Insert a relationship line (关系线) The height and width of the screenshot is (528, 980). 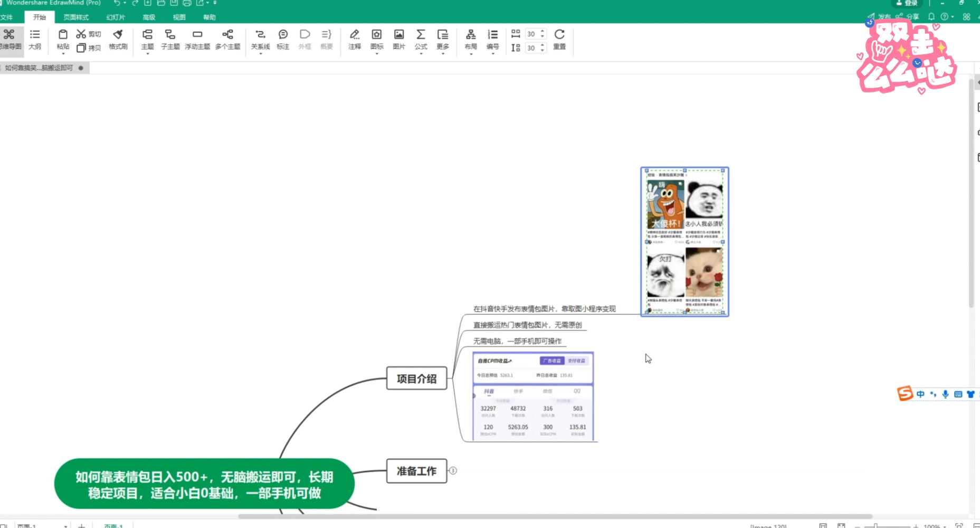260,40
